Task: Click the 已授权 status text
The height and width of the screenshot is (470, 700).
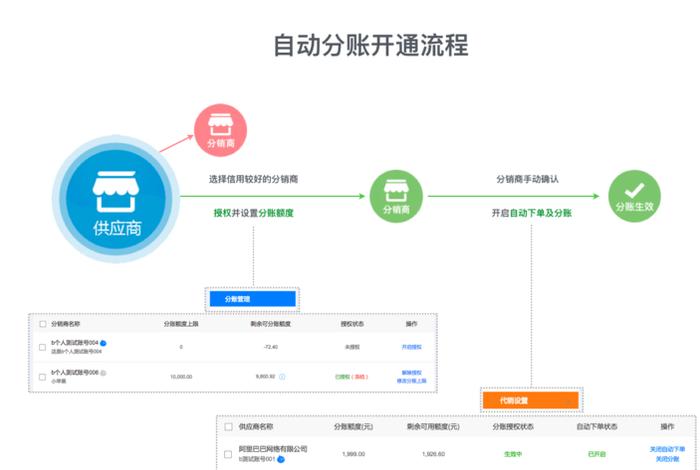Action: (342, 377)
